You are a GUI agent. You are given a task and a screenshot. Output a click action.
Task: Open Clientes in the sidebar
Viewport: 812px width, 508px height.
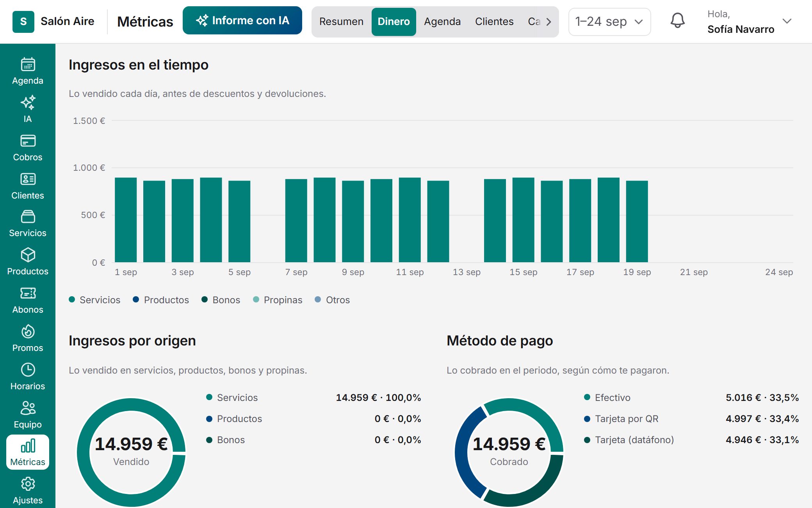pyautogui.click(x=28, y=186)
